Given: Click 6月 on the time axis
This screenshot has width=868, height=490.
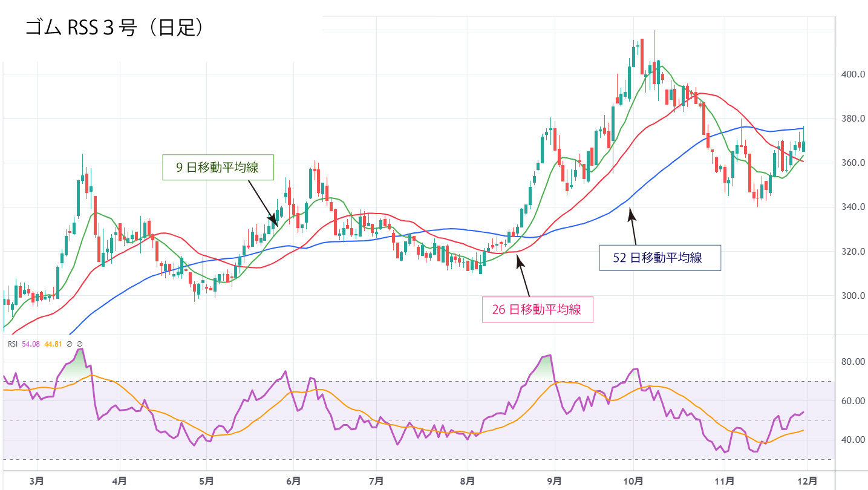Looking at the screenshot, I should point(294,482).
